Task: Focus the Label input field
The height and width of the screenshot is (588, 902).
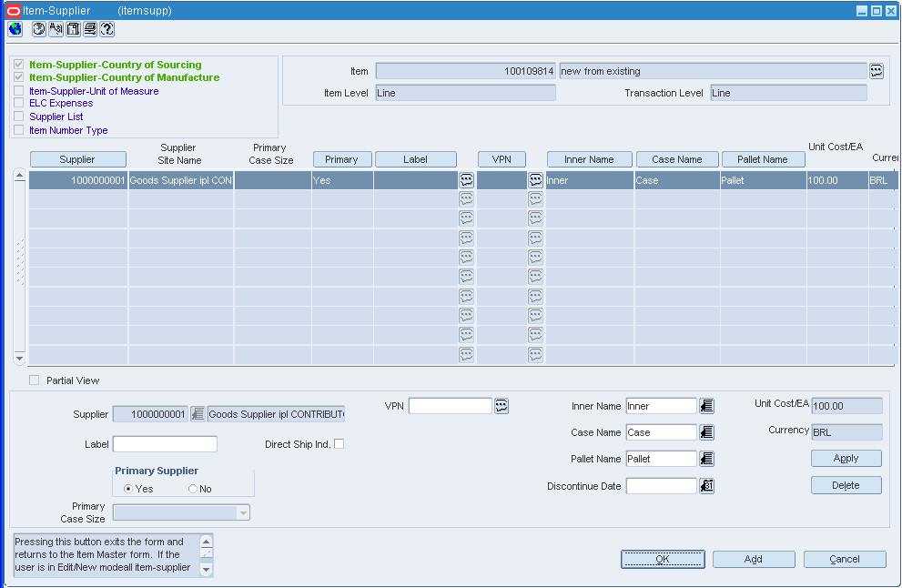Action: (x=165, y=443)
